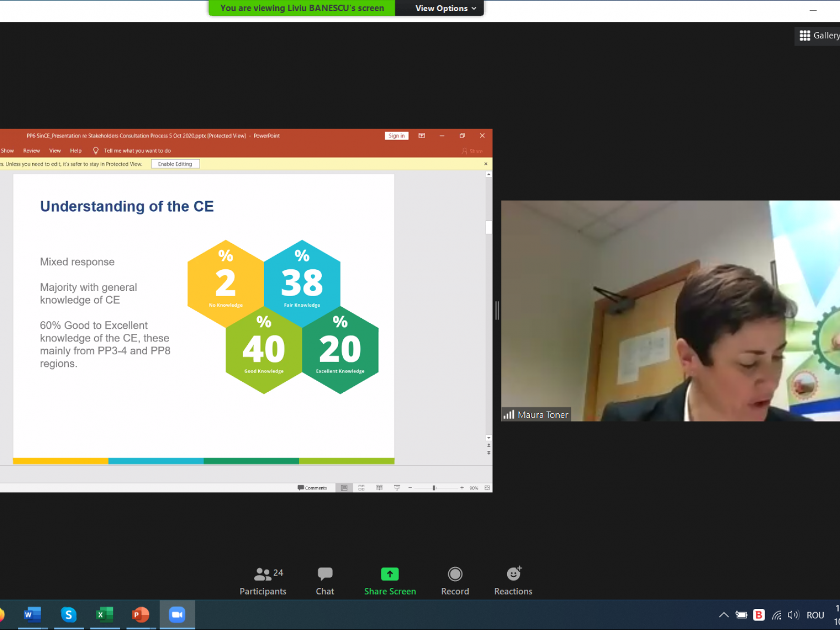
Task: Start recording with the Record button
Action: (x=455, y=581)
